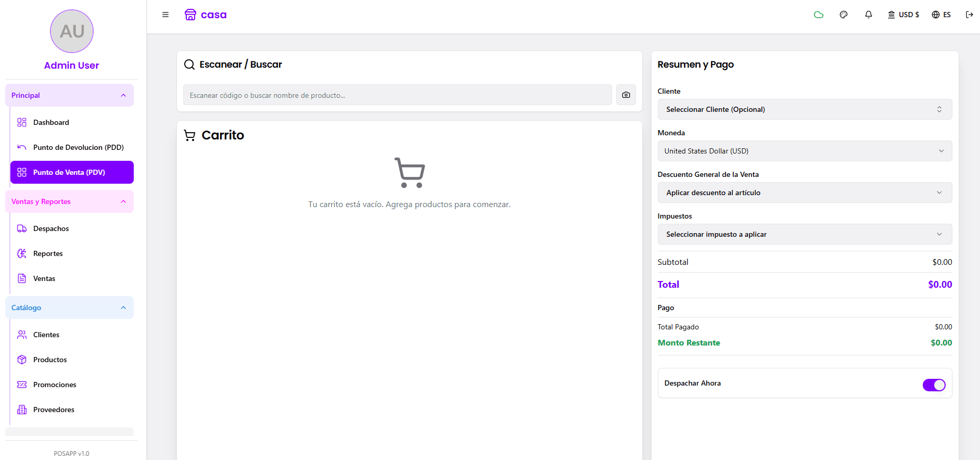This screenshot has width=980, height=460.
Task: Open Punto de Devolucion (PDD)
Action: tap(72, 147)
